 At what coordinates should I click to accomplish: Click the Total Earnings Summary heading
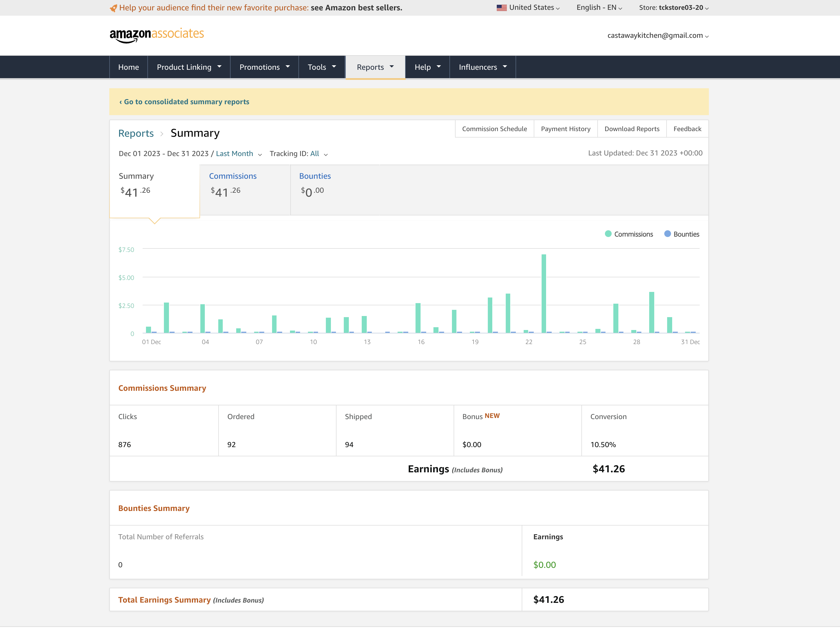(x=191, y=600)
